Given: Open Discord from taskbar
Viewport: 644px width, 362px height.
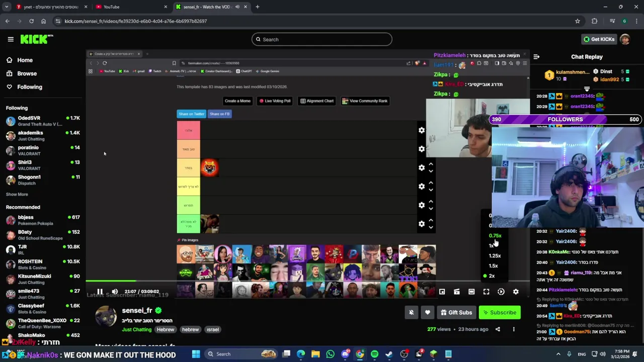Looking at the screenshot, I should point(345,354).
